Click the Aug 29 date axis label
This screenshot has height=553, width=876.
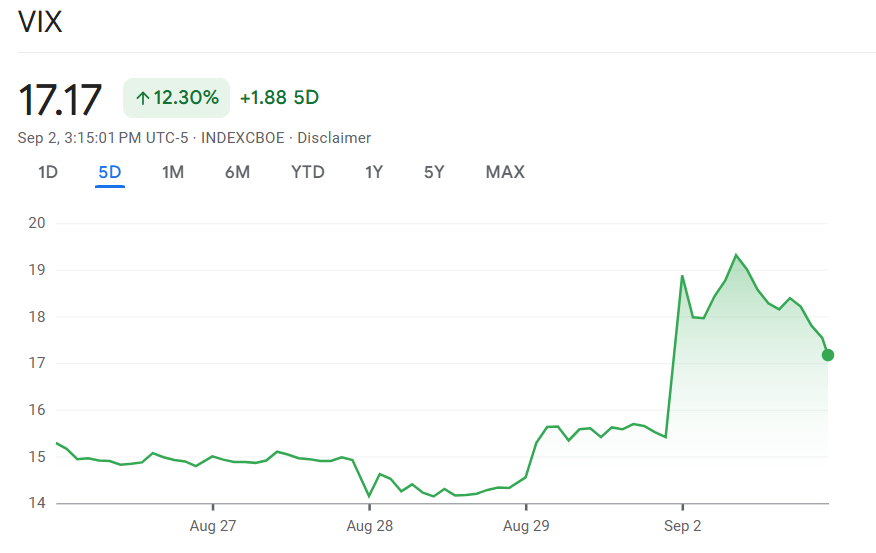[x=526, y=526]
